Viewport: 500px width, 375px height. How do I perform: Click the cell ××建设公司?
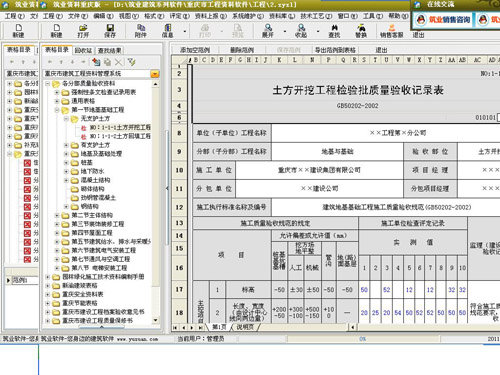tap(319, 189)
